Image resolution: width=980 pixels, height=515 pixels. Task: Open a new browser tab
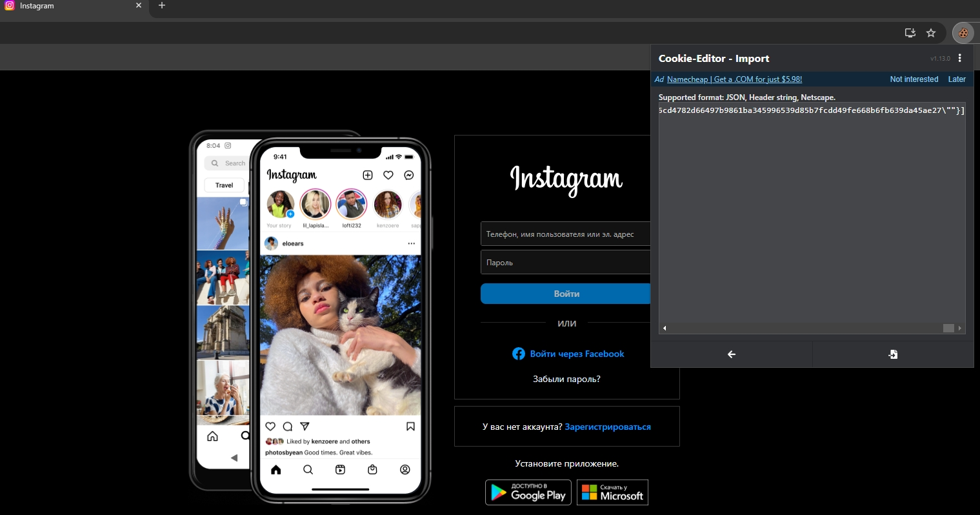162,6
